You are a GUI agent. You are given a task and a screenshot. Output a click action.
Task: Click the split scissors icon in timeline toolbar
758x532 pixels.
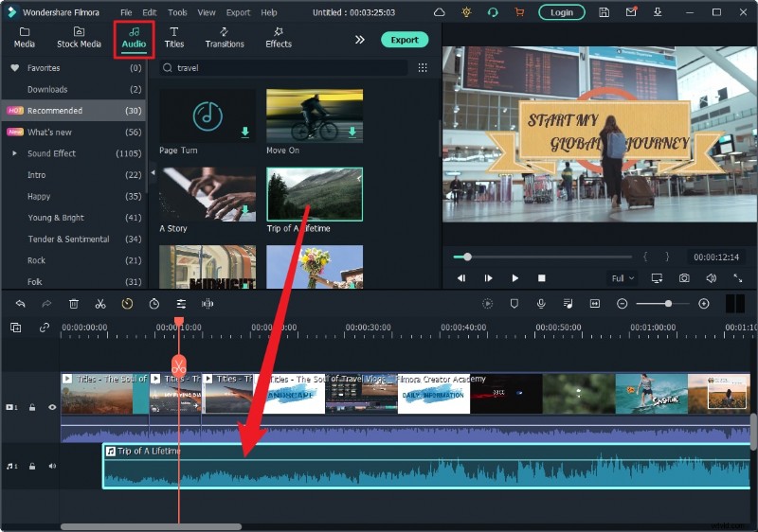pos(99,304)
